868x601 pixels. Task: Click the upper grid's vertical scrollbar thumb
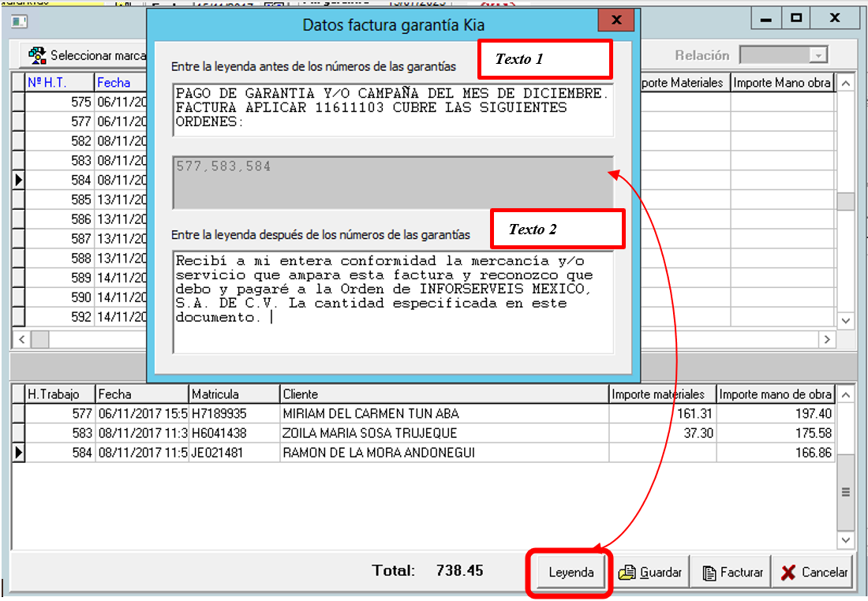(x=845, y=201)
